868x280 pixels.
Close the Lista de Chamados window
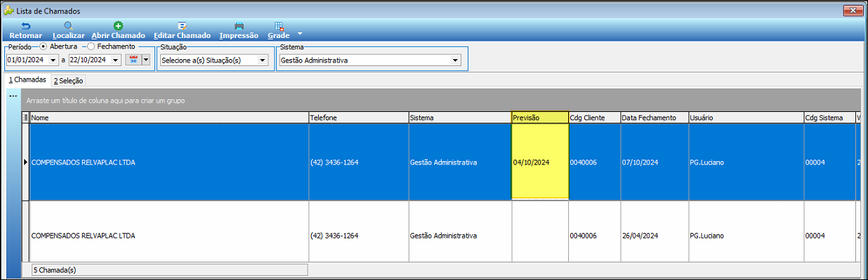pos(852,11)
